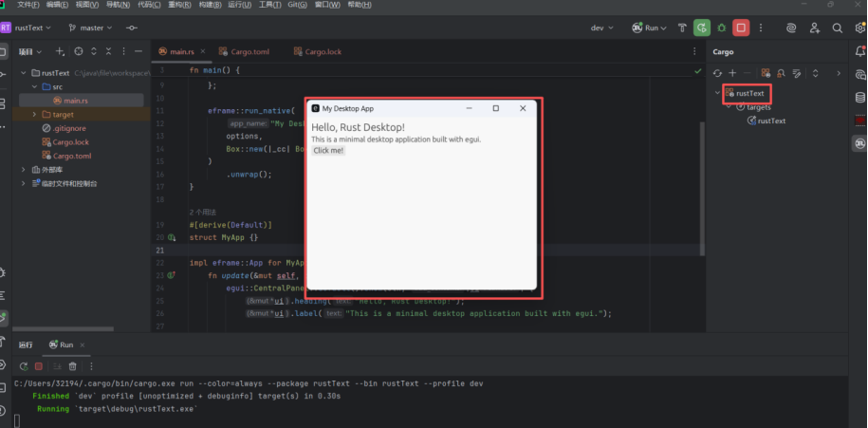Clear console output with the trash icon

72,366
